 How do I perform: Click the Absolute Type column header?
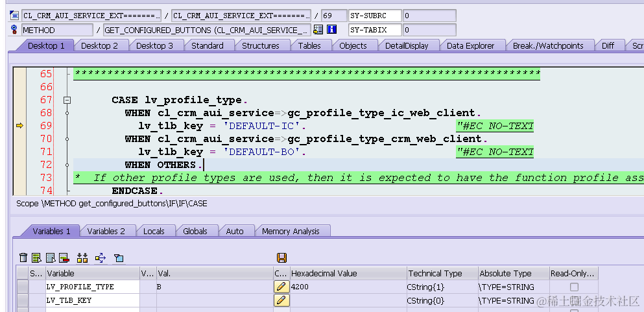point(514,274)
